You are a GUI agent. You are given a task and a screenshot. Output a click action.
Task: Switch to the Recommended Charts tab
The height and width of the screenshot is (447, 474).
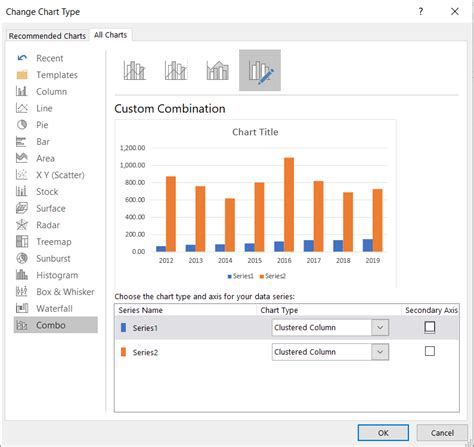pos(47,36)
